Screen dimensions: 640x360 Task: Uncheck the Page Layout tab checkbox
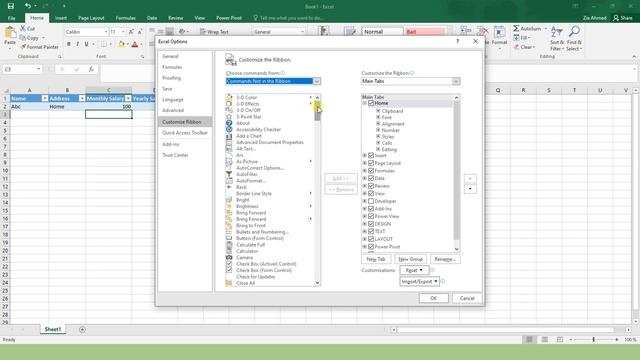tap(371, 163)
